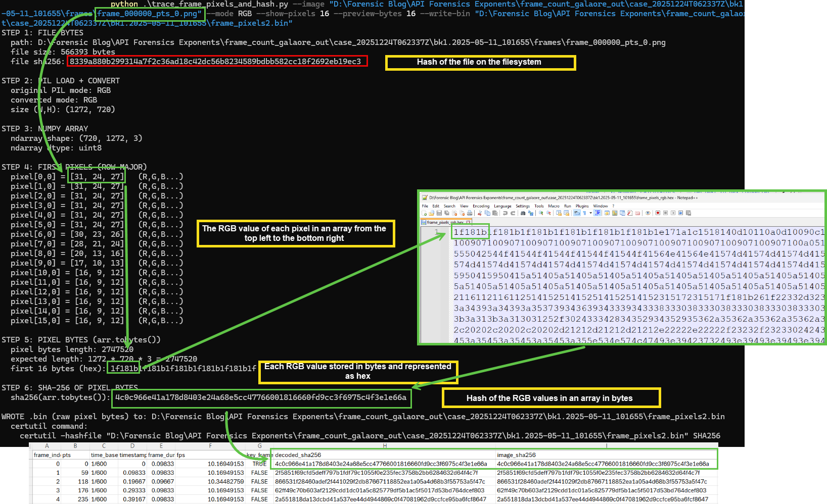Expand the Settings menu in Notepad++
This screenshot has height=504, width=827.
point(523,206)
